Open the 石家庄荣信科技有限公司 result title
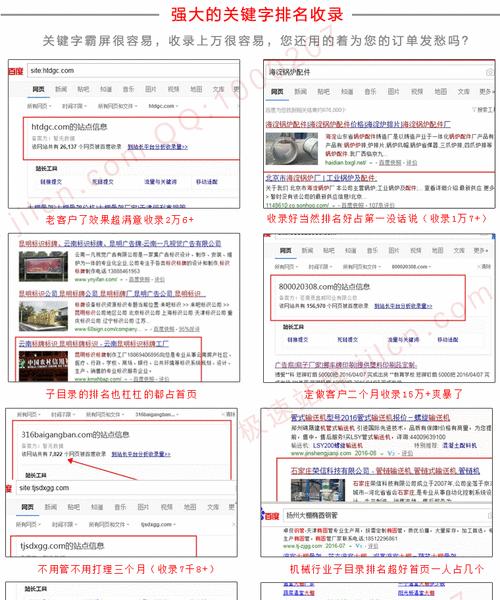Image resolution: width=500 pixels, height=600 pixels. (385, 471)
